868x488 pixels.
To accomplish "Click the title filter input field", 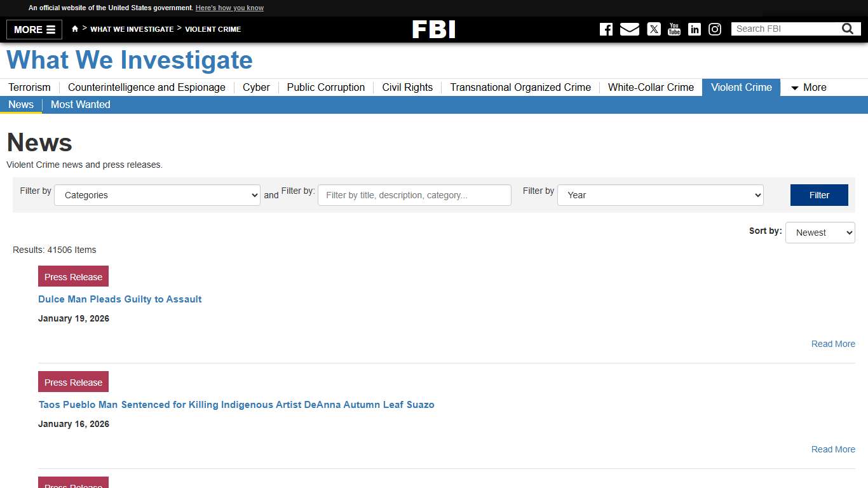I will coord(414,195).
